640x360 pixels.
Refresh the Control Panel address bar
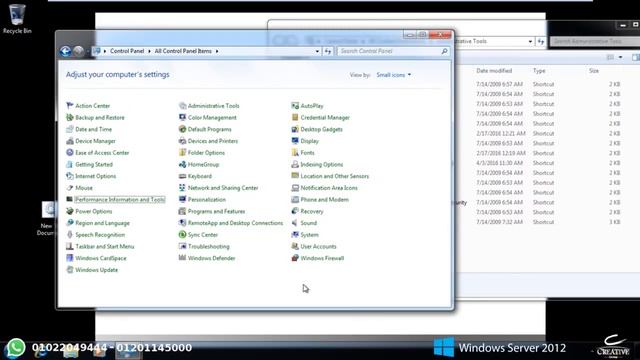click(x=328, y=51)
